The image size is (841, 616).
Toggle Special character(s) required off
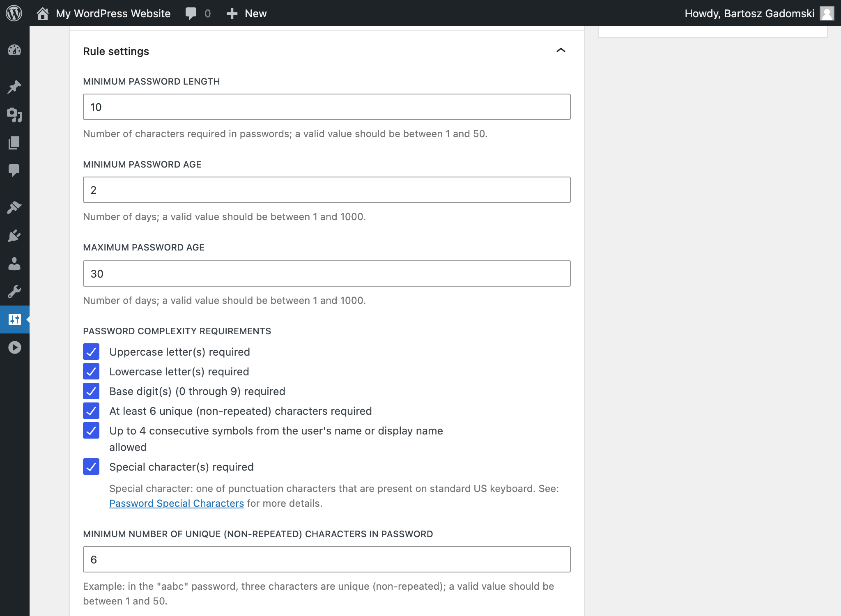pyautogui.click(x=92, y=467)
